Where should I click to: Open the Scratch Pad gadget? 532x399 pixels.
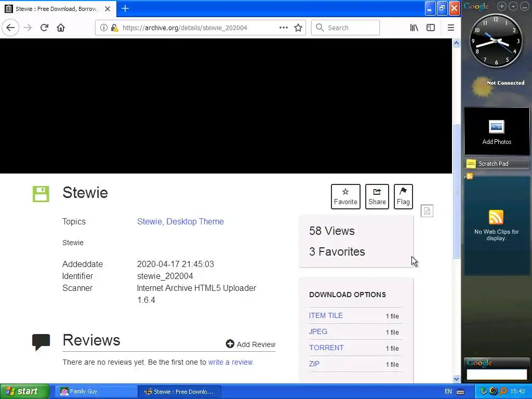(497, 164)
